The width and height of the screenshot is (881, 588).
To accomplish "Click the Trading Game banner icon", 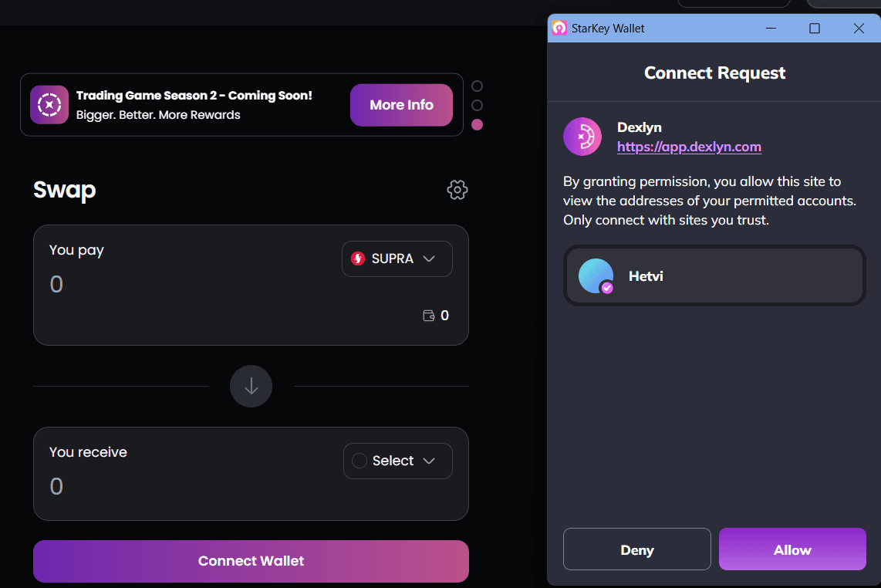I will (49, 105).
